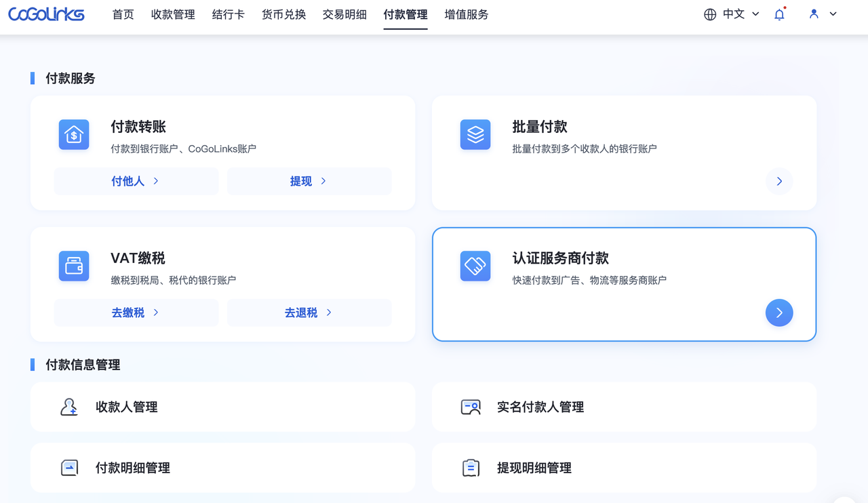
Task: Expand the account menu chevron
Action: pyautogui.click(x=833, y=14)
